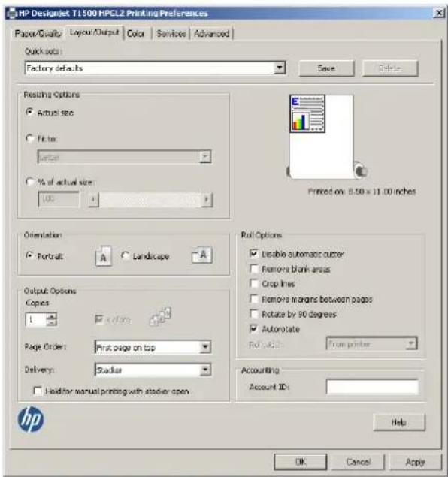Click the Save quick set button

[x=326, y=68]
